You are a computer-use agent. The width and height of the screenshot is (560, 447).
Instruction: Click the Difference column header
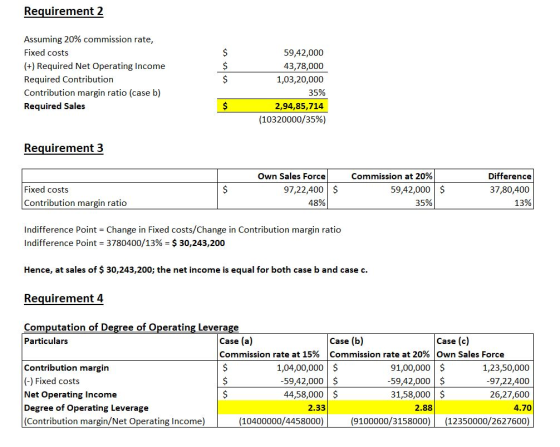[510, 176]
